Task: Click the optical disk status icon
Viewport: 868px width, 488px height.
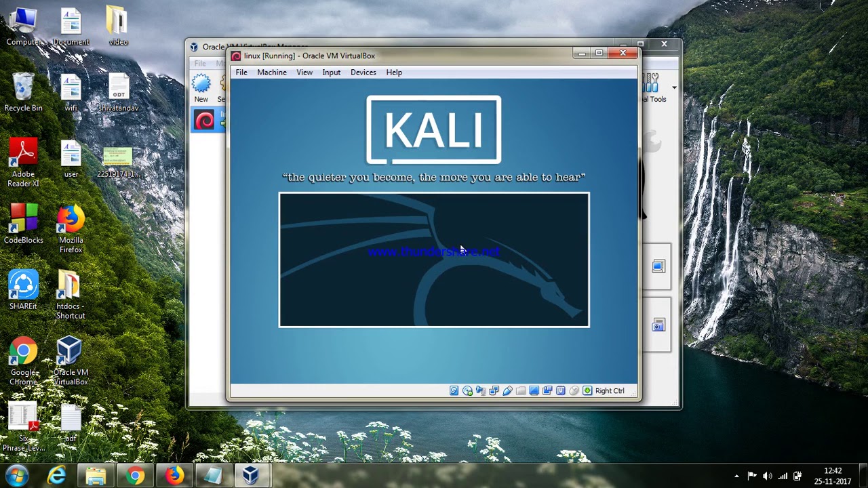Action: coord(467,390)
